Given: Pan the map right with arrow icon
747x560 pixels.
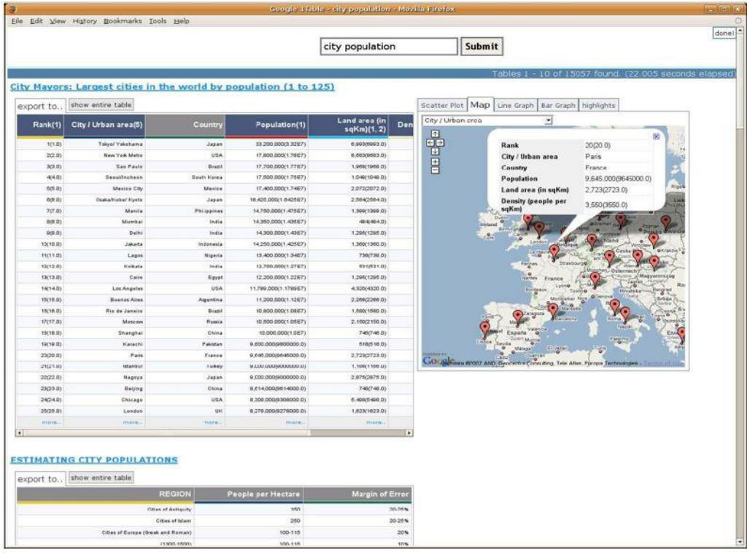Looking at the screenshot, I should click(x=440, y=143).
